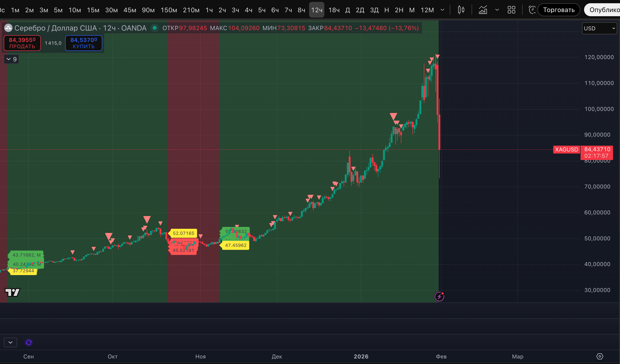Expand the timeframe list dropdown arrow
Image resolution: width=620 pixels, height=364 pixels.
[x=442, y=10]
